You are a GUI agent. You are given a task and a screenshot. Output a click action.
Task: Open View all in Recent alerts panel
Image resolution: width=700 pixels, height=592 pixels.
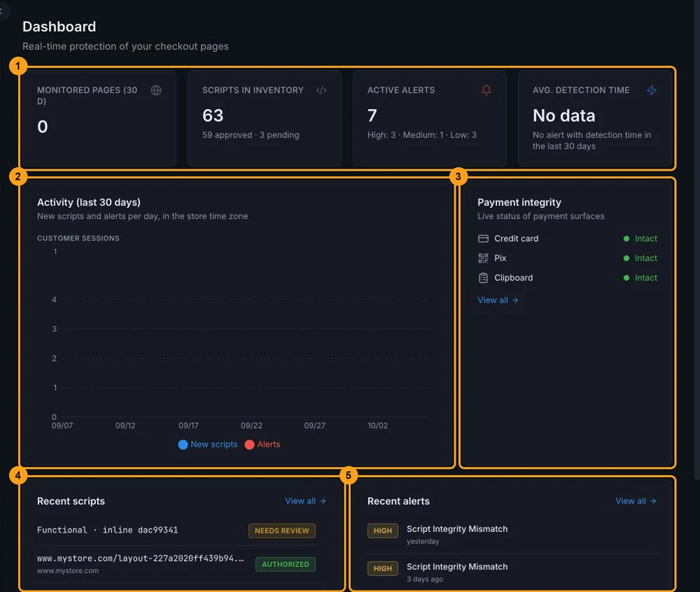click(x=636, y=501)
